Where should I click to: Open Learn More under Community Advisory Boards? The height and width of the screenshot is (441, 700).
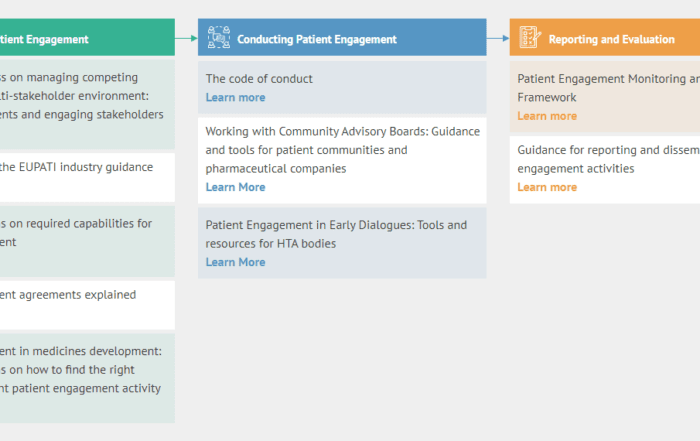(235, 187)
